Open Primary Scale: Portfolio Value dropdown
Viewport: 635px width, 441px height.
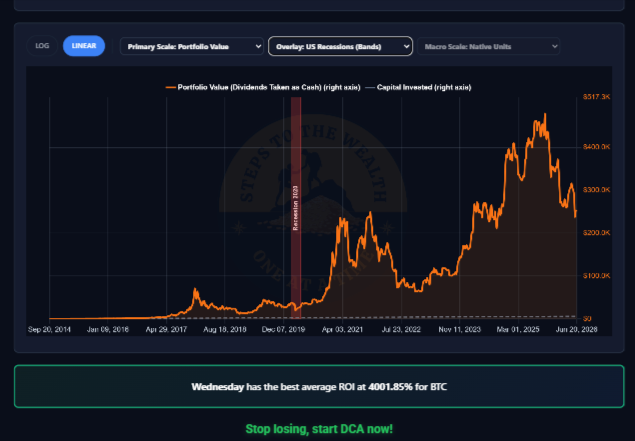(192, 47)
